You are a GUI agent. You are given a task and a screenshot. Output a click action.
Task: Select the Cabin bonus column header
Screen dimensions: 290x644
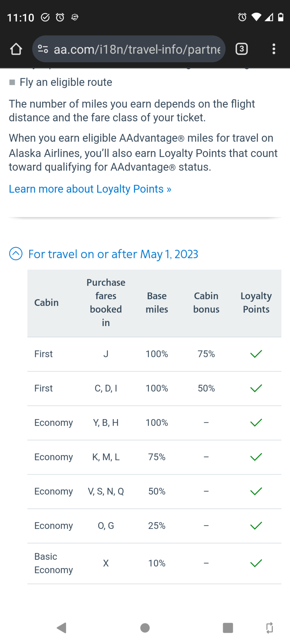click(206, 303)
